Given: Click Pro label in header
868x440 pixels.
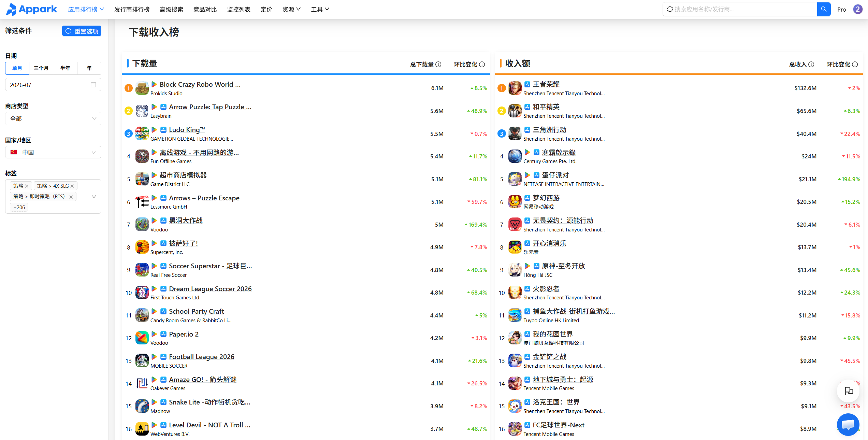Looking at the screenshot, I should (841, 10).
